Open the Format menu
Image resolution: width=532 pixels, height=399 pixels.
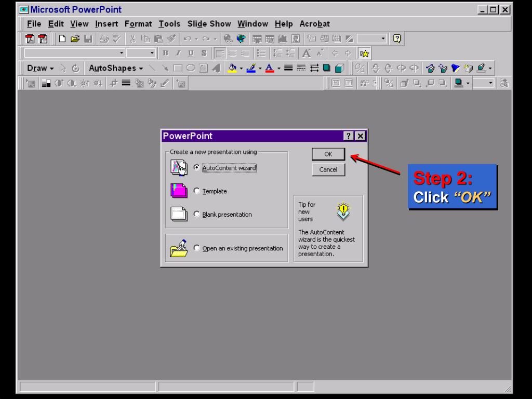(x=138, y=24)
